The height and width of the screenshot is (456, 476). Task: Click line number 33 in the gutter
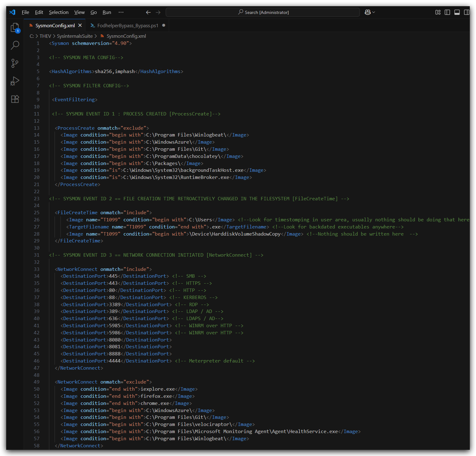[37, 269]
